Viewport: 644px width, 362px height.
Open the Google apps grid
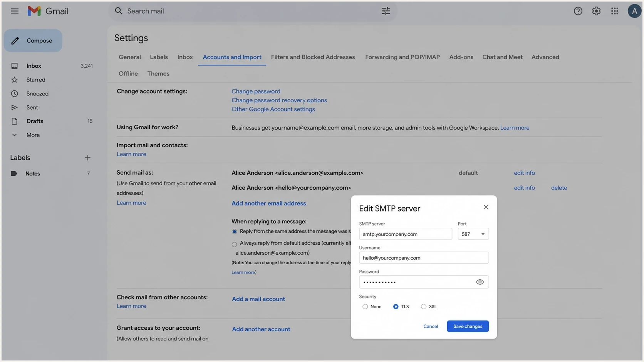click(615, 11)
